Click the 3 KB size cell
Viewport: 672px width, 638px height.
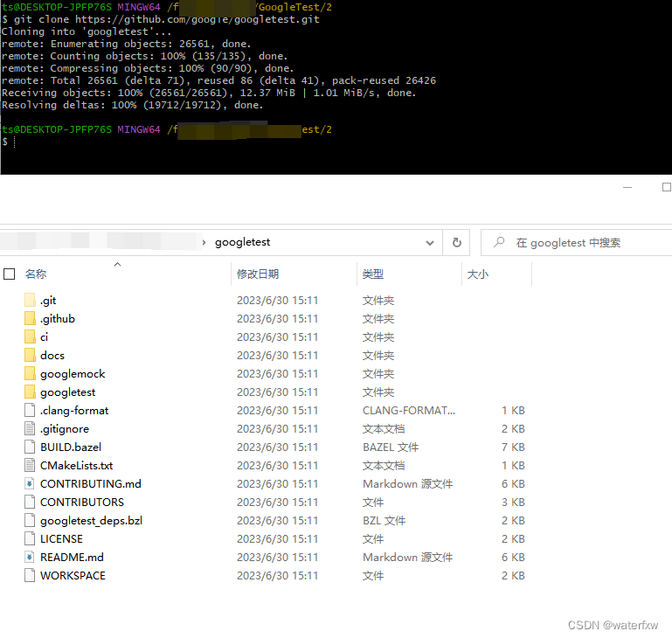tap(513, 502)
